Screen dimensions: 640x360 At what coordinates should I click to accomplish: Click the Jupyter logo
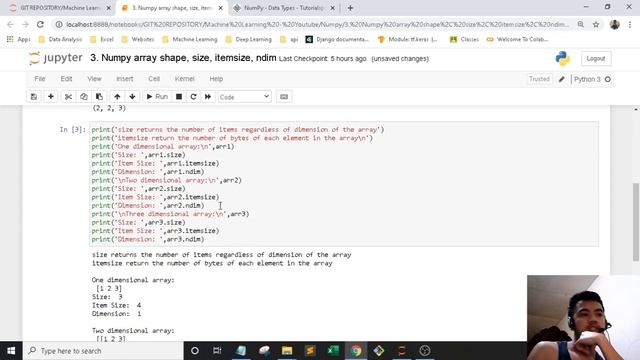pyautogui.click(x=56, y=58)
